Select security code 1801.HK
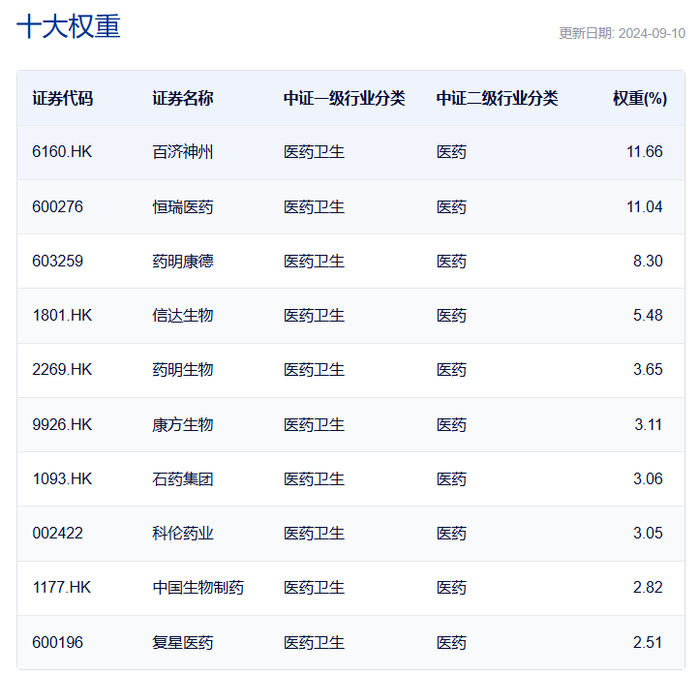 [62, 316]
